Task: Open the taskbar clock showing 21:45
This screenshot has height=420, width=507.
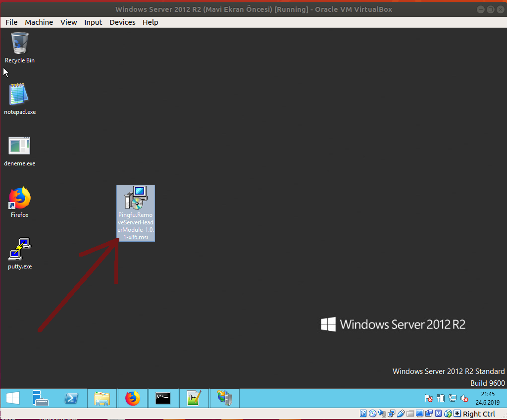Action: pos(488,398)
